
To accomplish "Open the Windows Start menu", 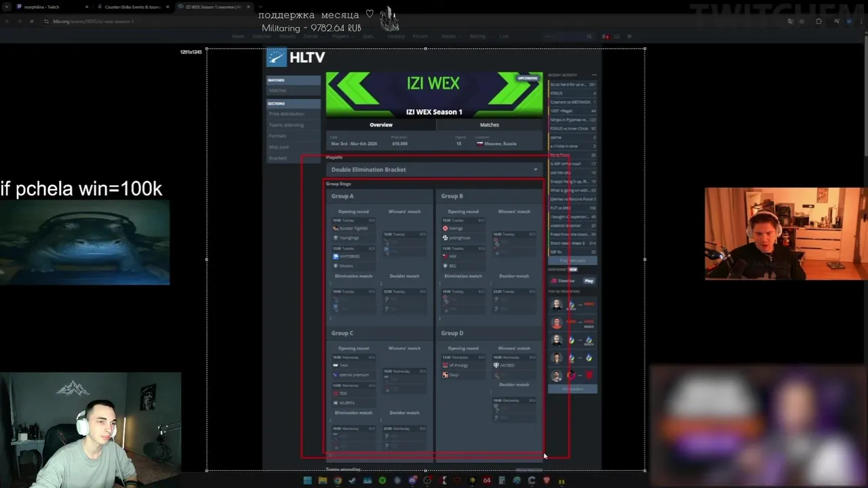I will 307,481.
